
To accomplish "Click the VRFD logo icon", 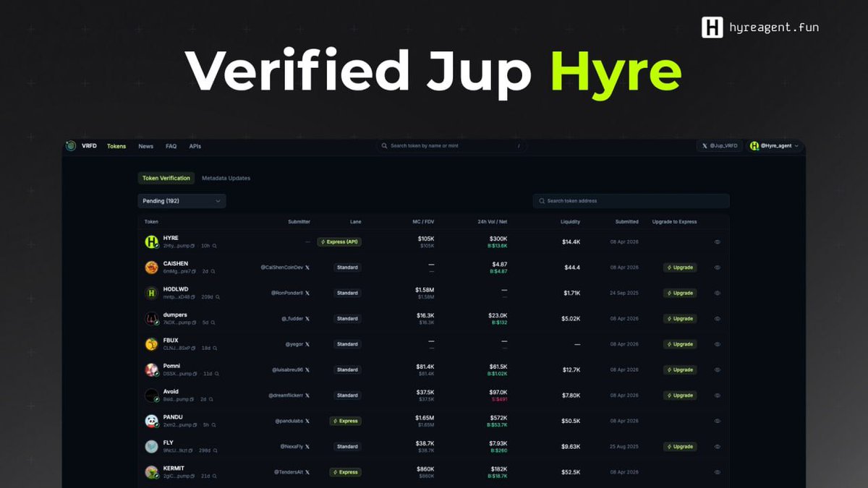I will coord(71,146).
